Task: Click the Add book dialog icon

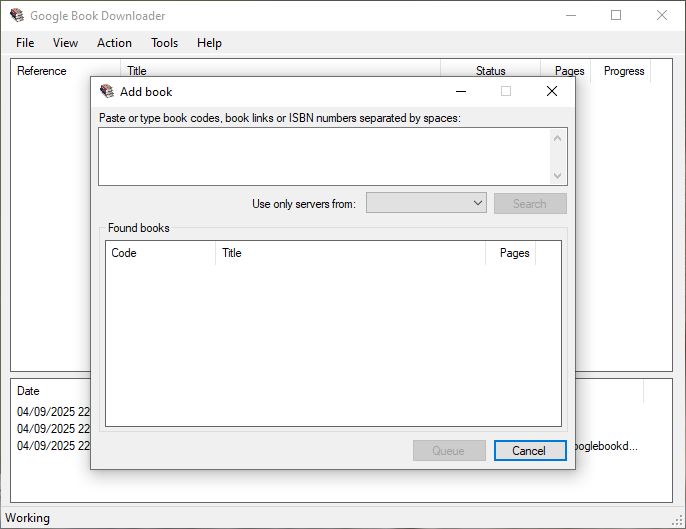Action: [x=107, y=91]
